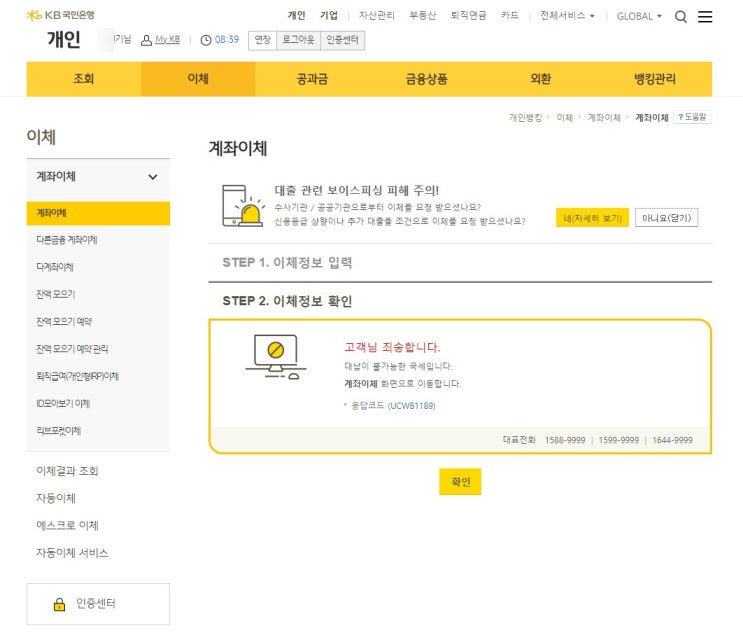
Task: Click the KB국민은행 logo
Action: click(61, 15)
